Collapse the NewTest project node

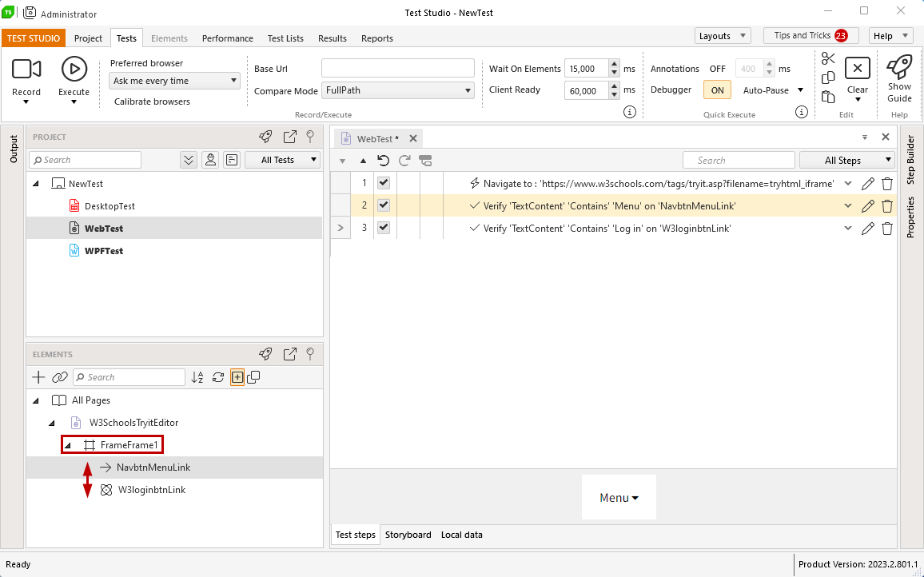click(x=36, y=184)
